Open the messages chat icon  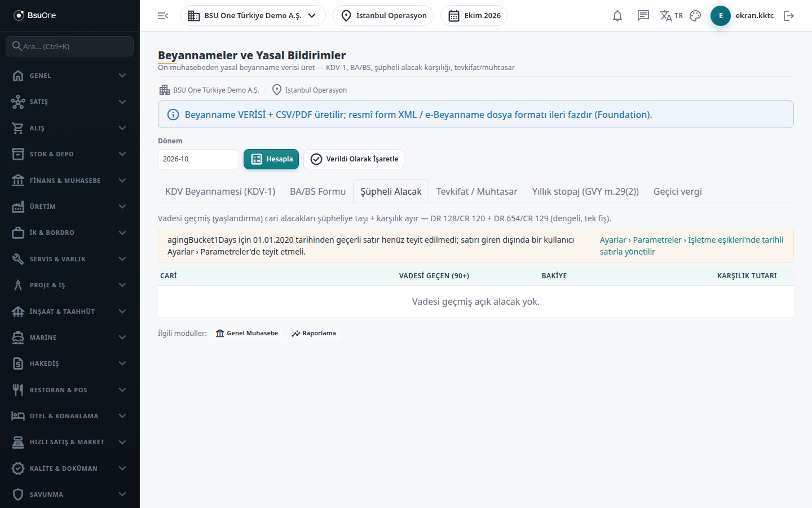[x=643, y=16]
